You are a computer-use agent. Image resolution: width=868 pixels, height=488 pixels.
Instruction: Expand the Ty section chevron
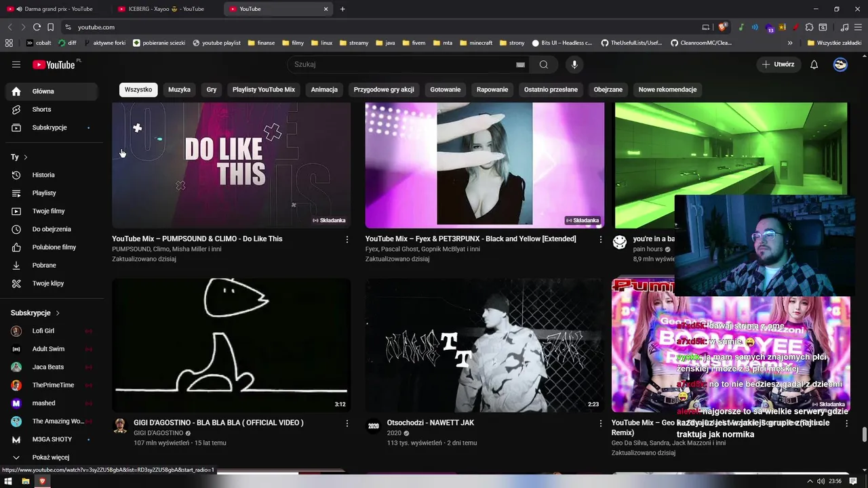(26, 157)
